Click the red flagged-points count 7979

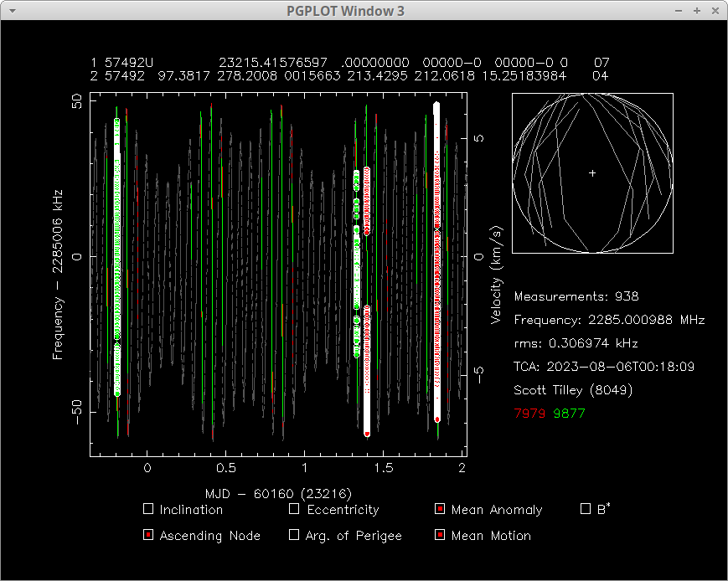[x=528, y=413]
